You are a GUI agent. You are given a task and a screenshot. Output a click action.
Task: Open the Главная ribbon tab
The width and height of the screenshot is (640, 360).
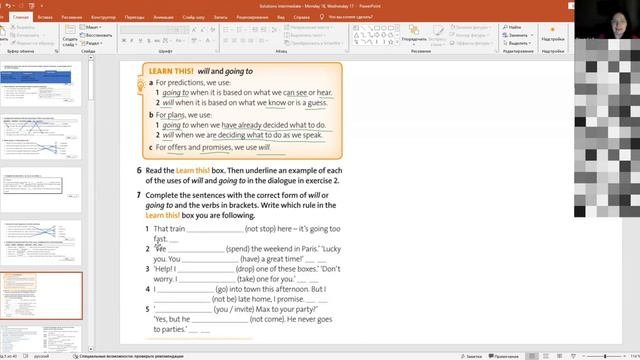pos(20,17)
